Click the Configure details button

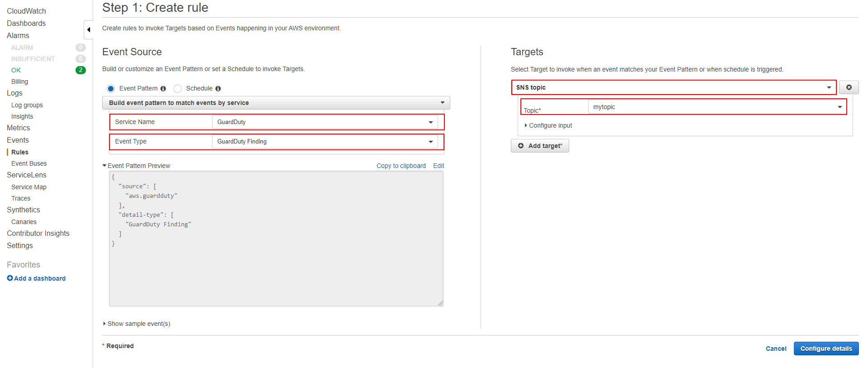click(x=826, y=349)
